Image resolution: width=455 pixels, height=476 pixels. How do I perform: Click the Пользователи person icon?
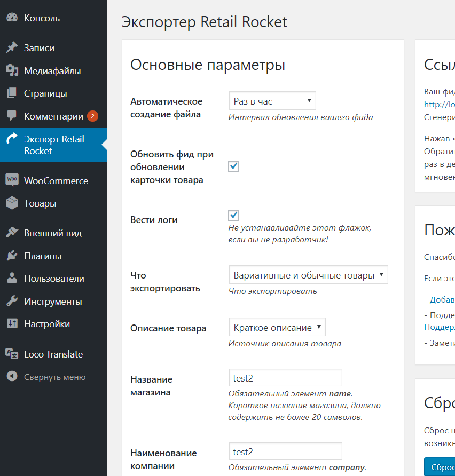(12, 278)
